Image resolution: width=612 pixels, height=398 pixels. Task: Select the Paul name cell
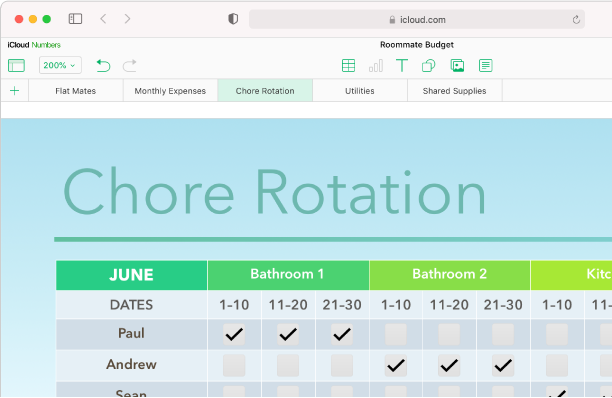click(132, 334)
